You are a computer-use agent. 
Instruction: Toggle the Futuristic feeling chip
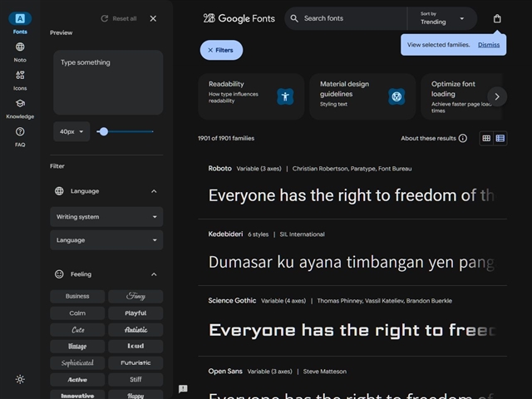135,363
